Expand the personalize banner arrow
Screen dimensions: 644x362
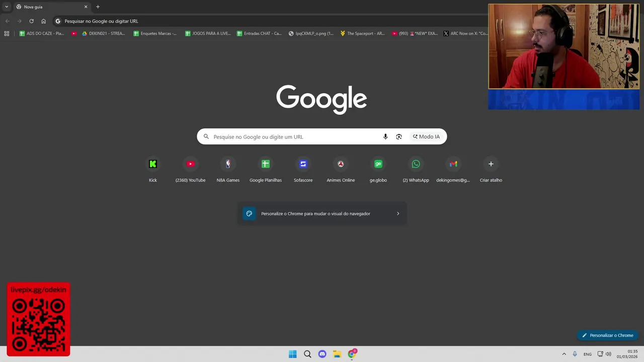pyautogui.click(x=398, y=214)
